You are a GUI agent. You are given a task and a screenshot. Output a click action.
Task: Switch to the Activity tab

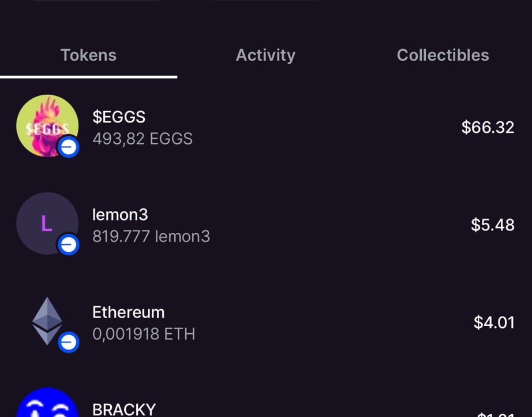(265, 55)
